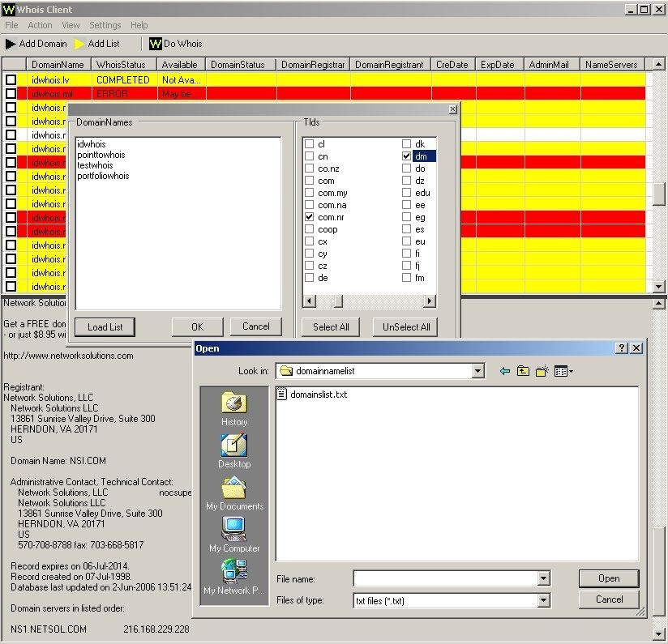Select the idwhois.mil row checkbox

point(11,94)
